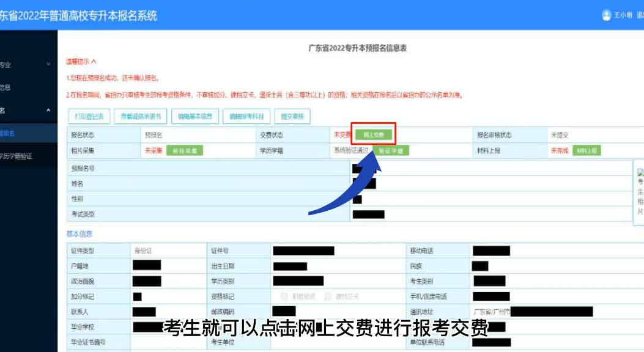Viewport: 644px width, 352px height.
Task: Check the 建档立卡 checkbox
Action: [327, 296]
